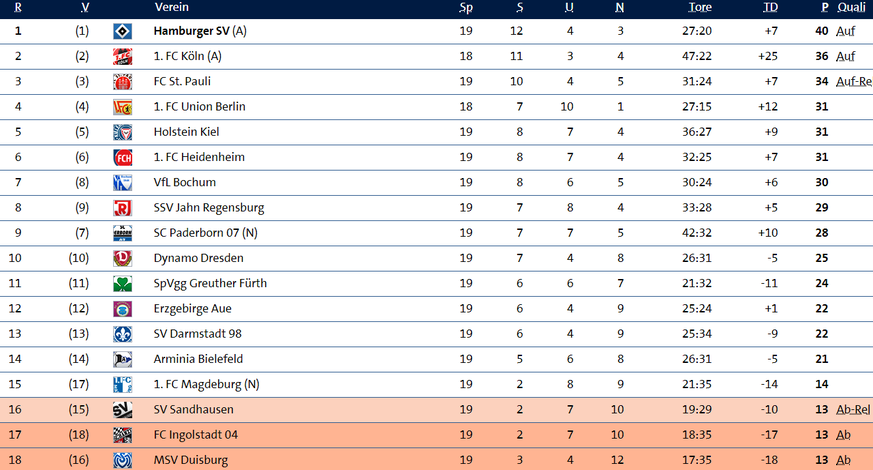Click the SV Darmstadt 98 crest
Viewport: 873px width, 470px height.
point(123,334)
